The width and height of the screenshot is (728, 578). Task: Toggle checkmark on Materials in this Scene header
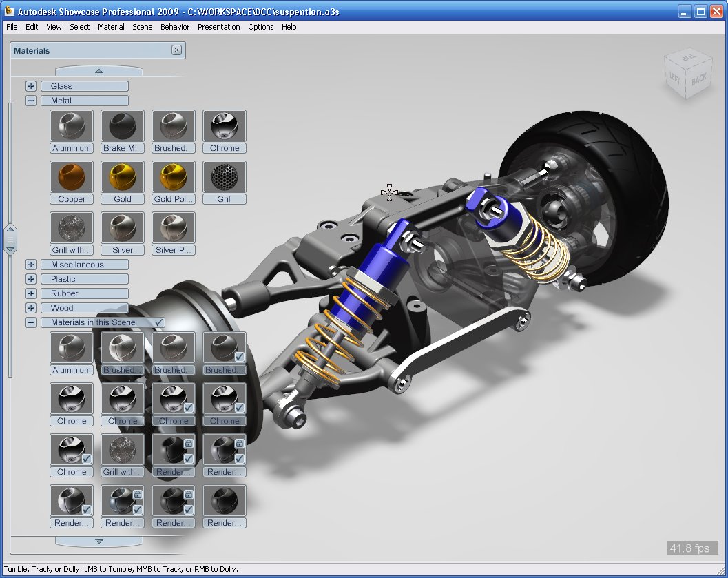pos(159,322)
